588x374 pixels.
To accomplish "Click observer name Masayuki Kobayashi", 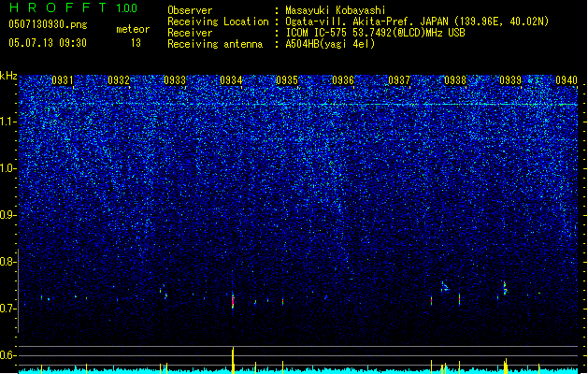I will tap(336, 10).
